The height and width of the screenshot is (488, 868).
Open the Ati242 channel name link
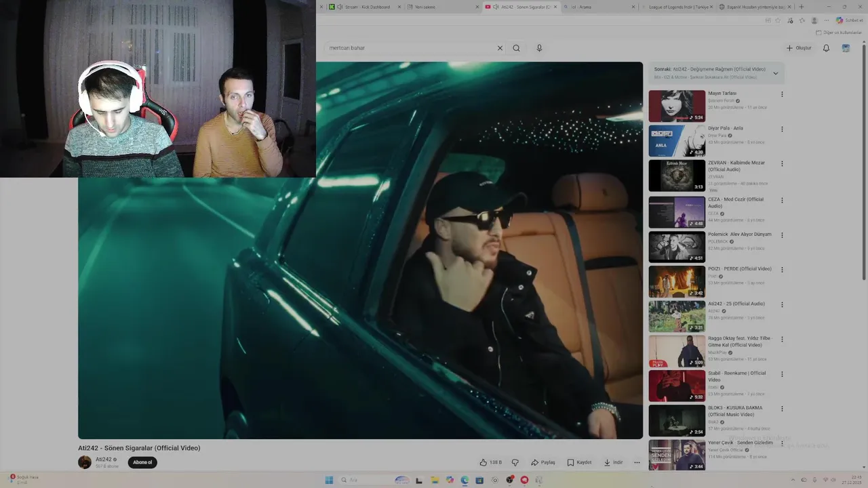click(x=104, y=460)
